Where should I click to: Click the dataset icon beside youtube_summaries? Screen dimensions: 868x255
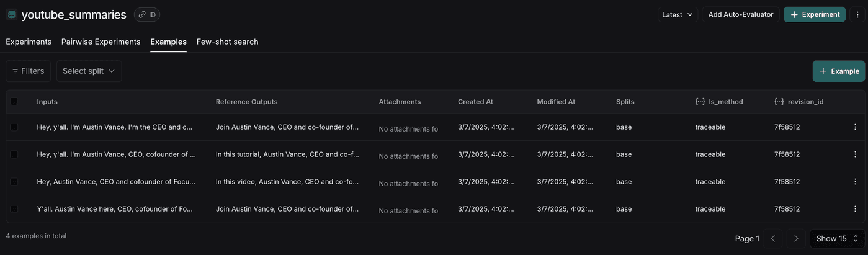coord(11,14)
